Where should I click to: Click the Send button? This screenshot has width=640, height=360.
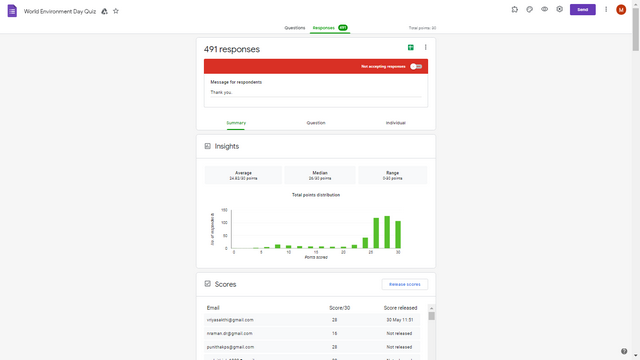click(582, 9)
